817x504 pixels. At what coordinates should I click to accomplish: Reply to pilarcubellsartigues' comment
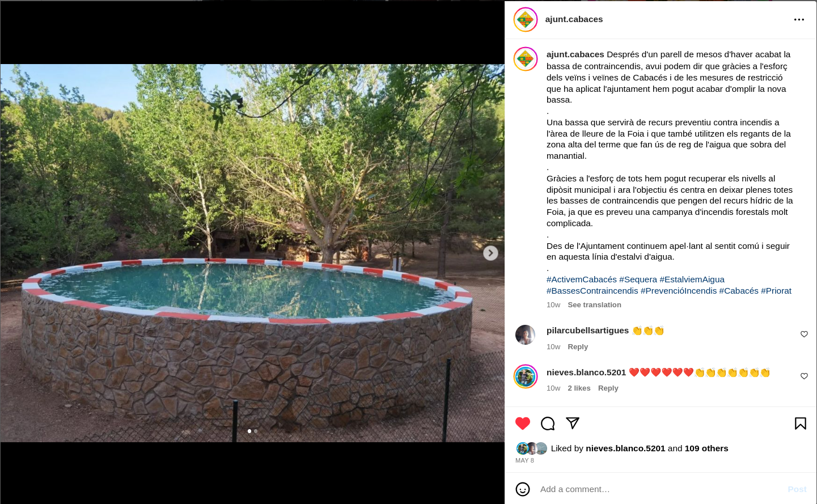pos(578,347)
